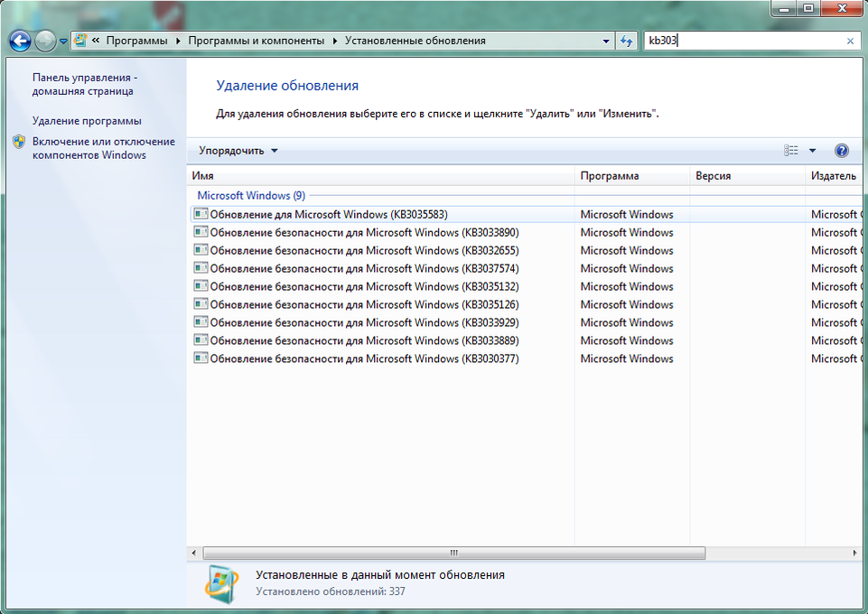868x614 pixels.
Task: Click the installed updates icon in details pane
Action: pyautogui.click(x=222, y=584)
